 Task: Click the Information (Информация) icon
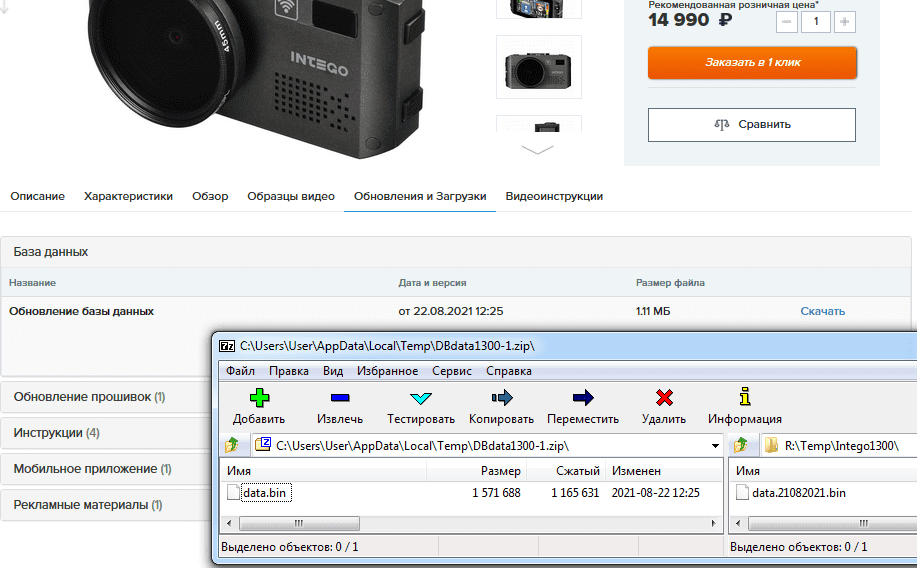(x=744, y=397)
